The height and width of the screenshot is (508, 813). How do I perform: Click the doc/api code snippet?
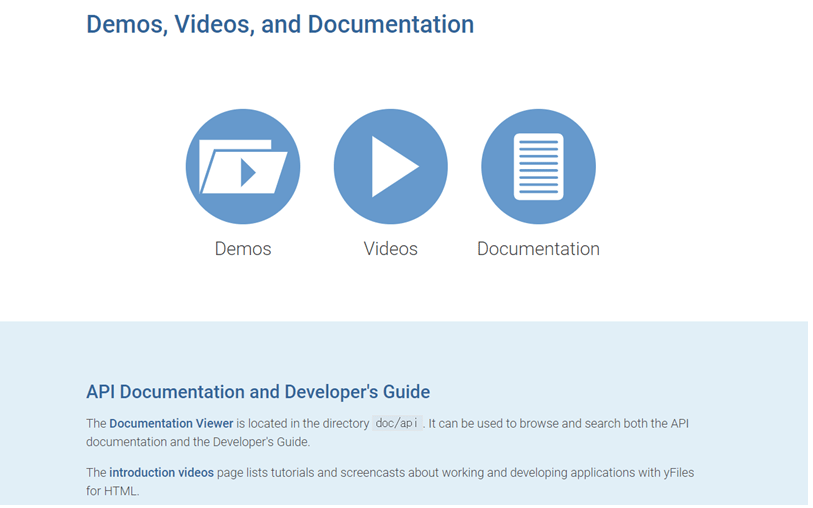(x=397, y=423)
